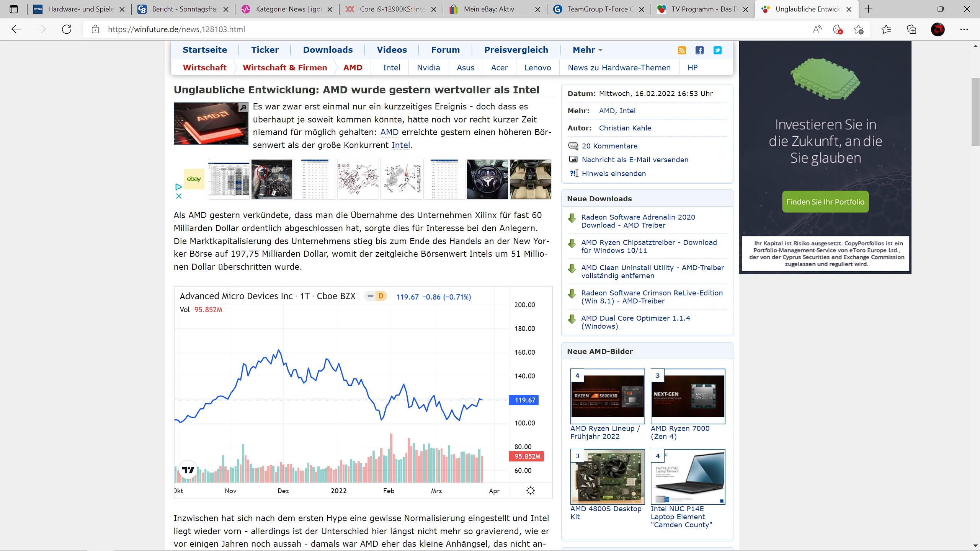Refresh the page with reload button
980x551 pixels.
[67, 29]
